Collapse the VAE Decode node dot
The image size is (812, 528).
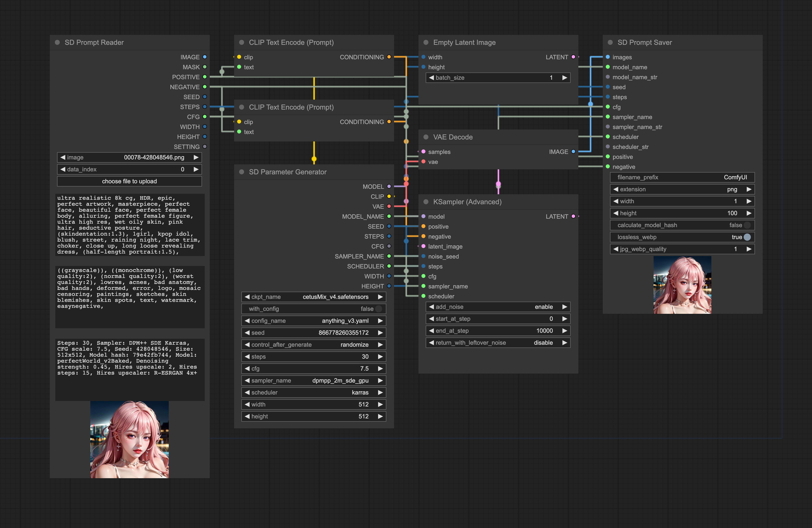pos(426,137)
